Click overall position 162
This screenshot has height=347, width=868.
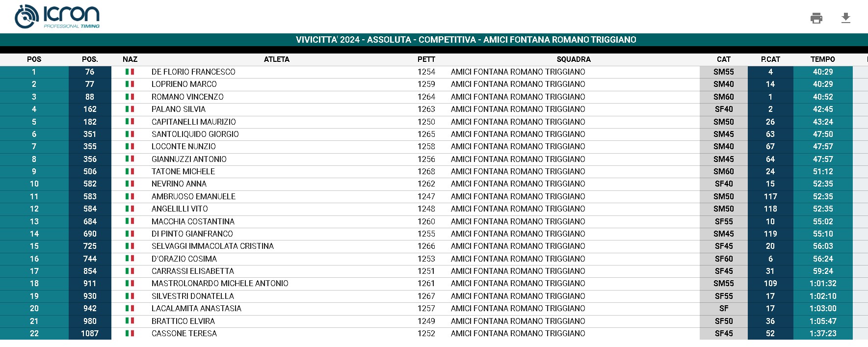(90, 109)
